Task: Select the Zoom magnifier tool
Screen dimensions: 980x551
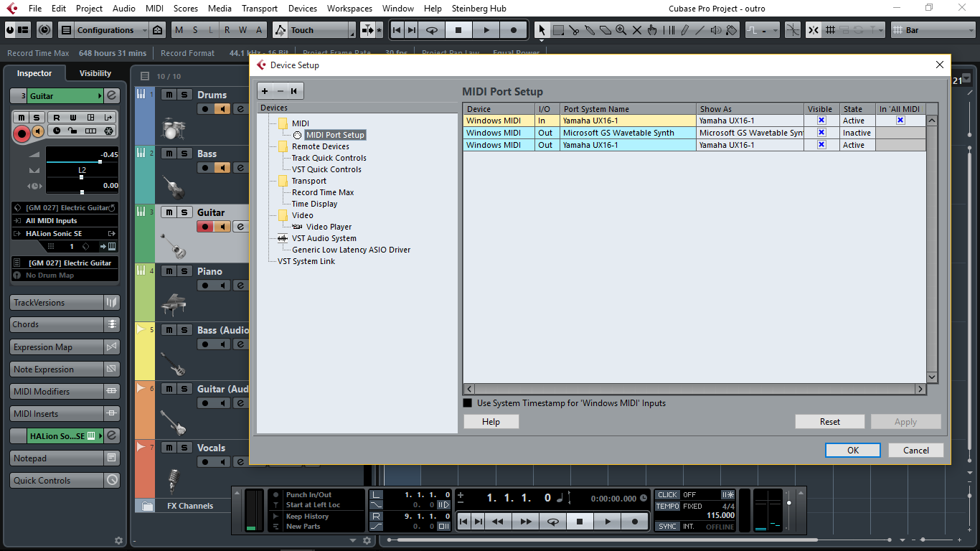Action: point(621,30)
